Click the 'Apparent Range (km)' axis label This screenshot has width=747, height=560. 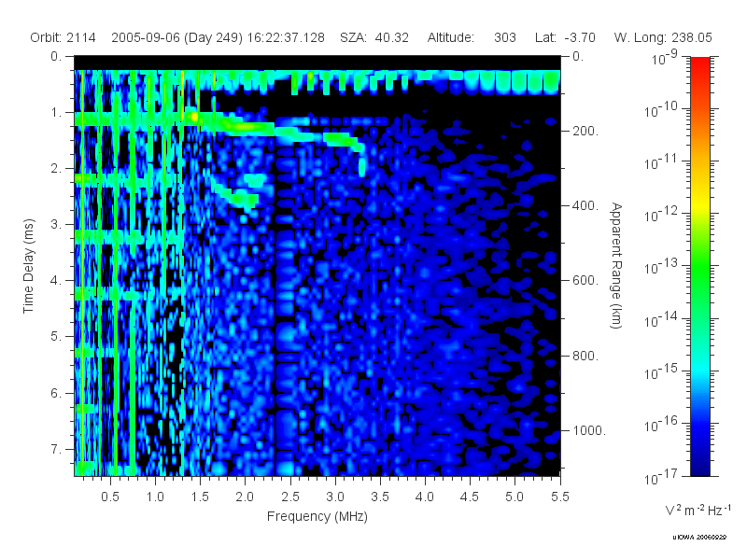point(616,265)
